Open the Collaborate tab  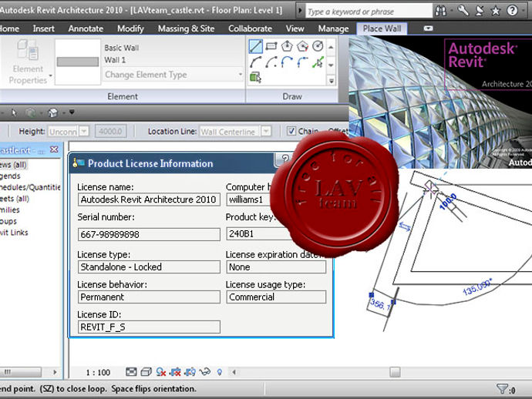click(250, 28)
